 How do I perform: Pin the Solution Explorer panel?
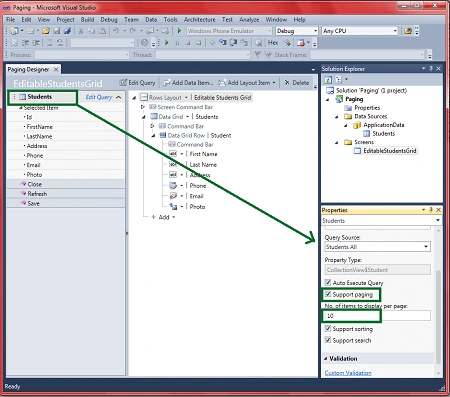coord(431,68)
